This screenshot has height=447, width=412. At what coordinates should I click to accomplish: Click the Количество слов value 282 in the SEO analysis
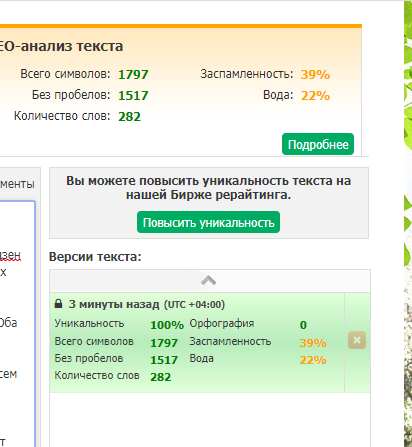129,117
